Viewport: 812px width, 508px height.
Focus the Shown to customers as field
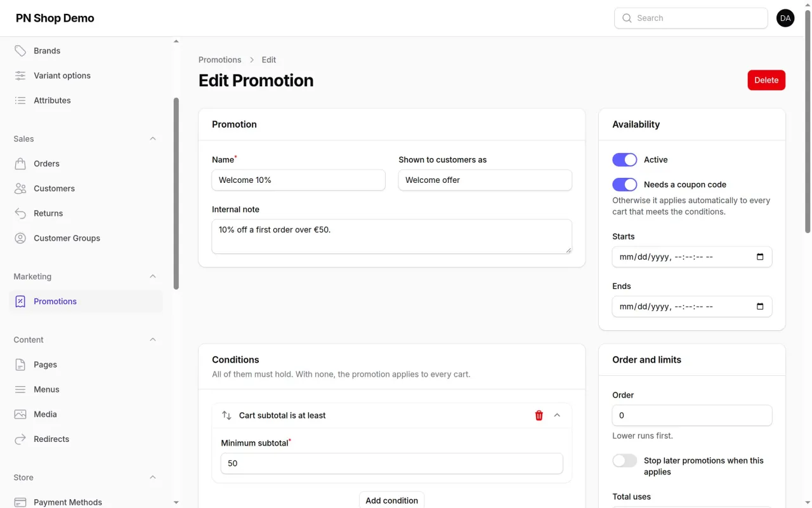(x=485, y=180)
